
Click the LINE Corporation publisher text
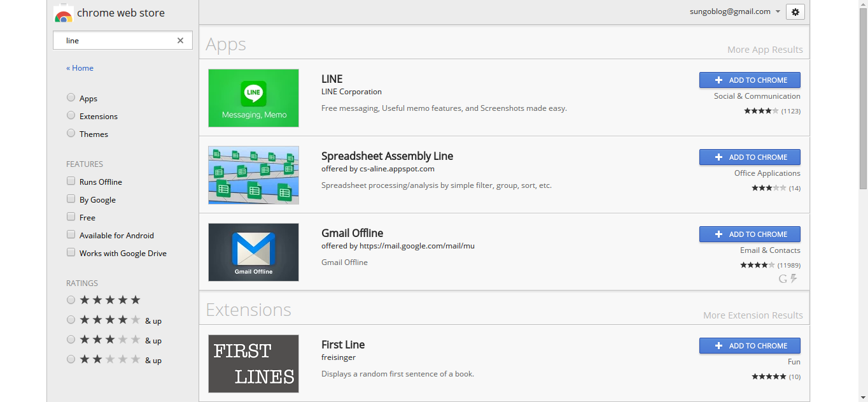351,92
